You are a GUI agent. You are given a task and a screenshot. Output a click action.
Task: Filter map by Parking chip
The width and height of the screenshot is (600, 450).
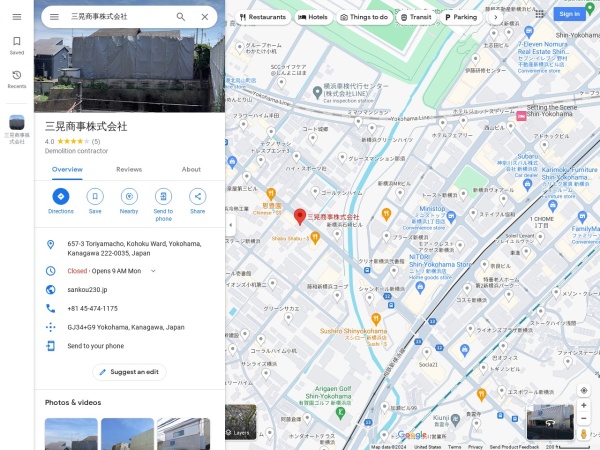pyautogui.click(x=461, y=17)
